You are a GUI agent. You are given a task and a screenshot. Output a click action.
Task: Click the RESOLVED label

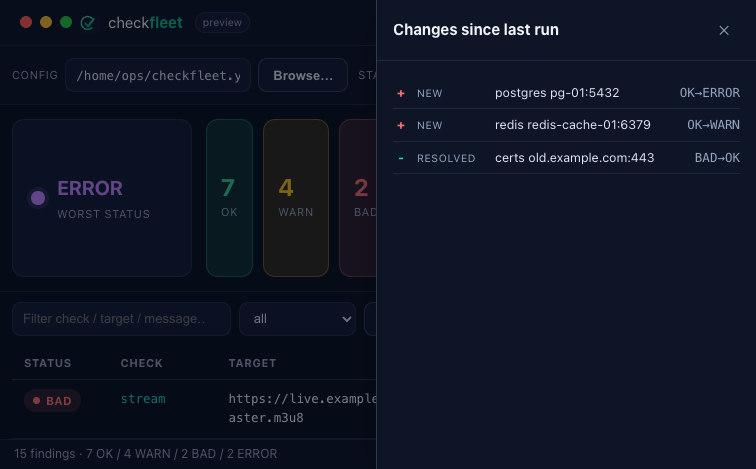[446, 158]
